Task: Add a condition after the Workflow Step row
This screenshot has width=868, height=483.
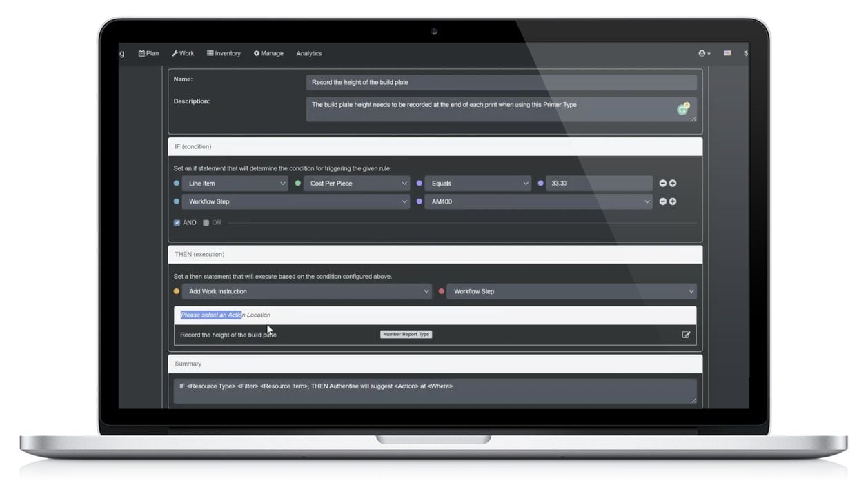Action: (x=673, y=201)
